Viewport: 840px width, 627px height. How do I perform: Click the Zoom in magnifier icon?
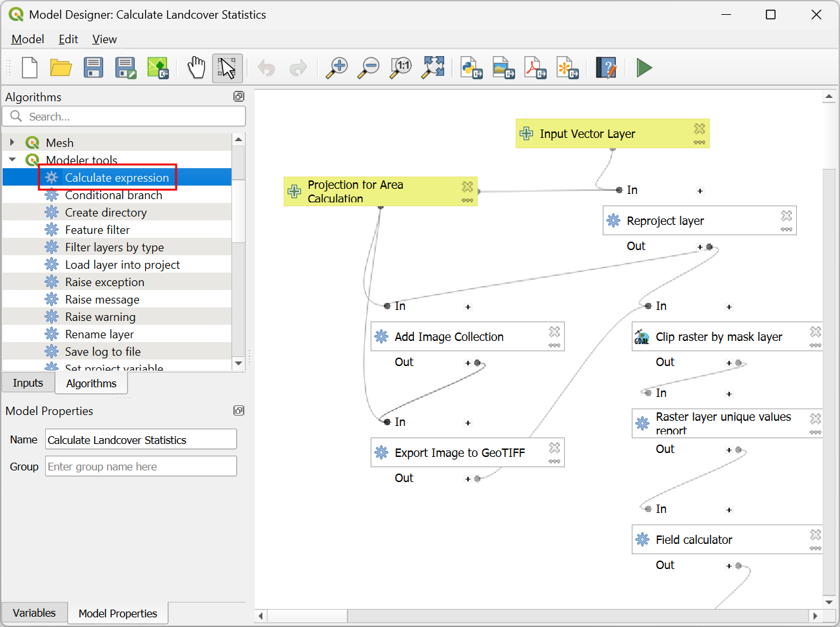click(337, 68)
